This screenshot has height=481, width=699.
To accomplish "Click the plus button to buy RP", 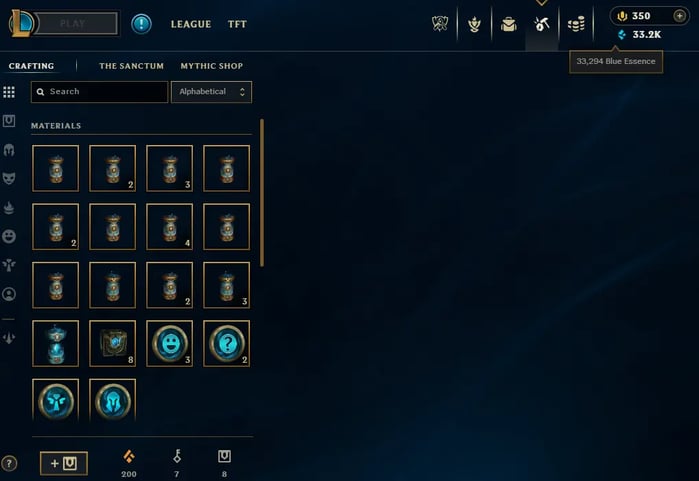I will coord(679,16).
